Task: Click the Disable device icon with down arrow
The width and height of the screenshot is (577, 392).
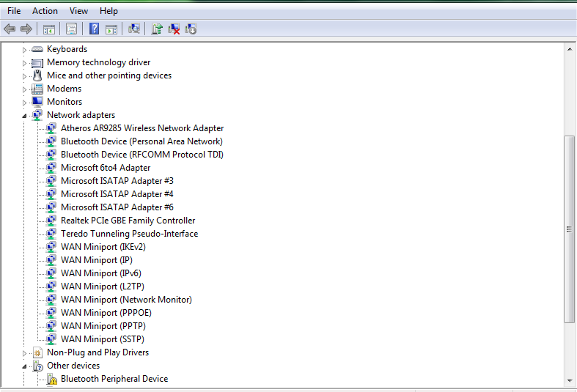Action: coord(191,29)
